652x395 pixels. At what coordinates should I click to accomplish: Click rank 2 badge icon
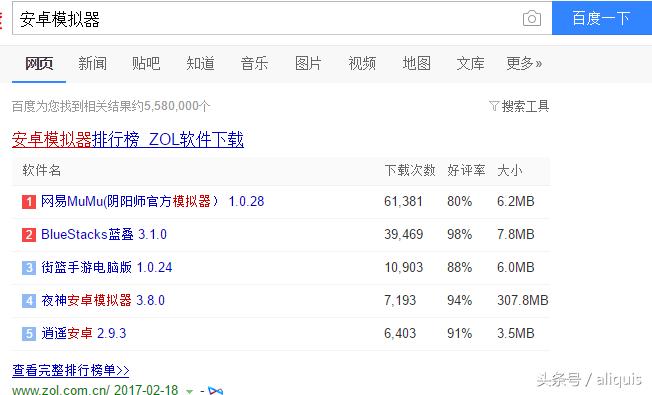(29, 235)
